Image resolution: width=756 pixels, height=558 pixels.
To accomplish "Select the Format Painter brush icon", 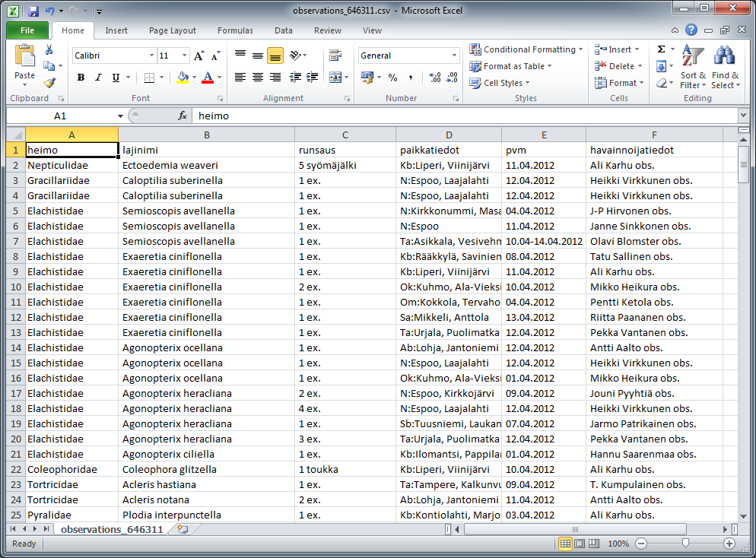I will (49, 82).
